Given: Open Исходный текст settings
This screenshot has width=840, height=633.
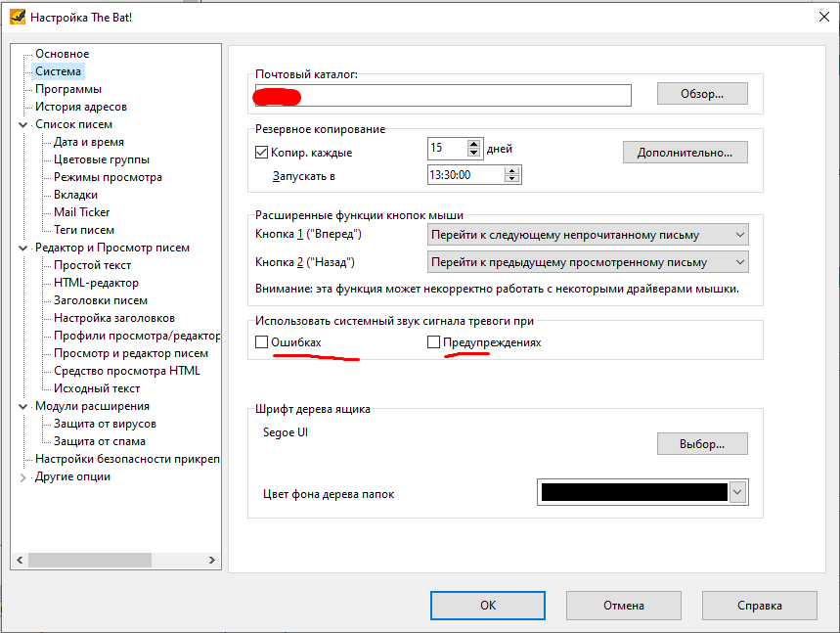Looking at the screenshot, I should pyautogui.click(x=97, y=388).
